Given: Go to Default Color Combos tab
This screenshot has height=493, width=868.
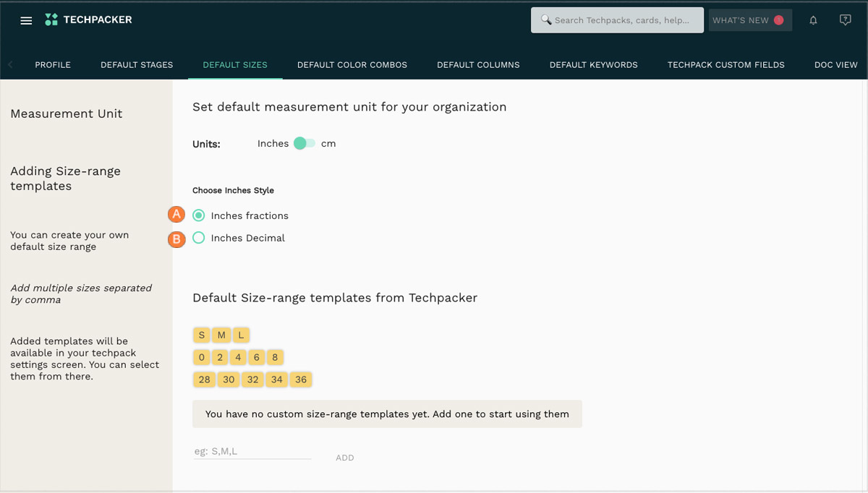Looking at the screenshot, I should 352,65.
